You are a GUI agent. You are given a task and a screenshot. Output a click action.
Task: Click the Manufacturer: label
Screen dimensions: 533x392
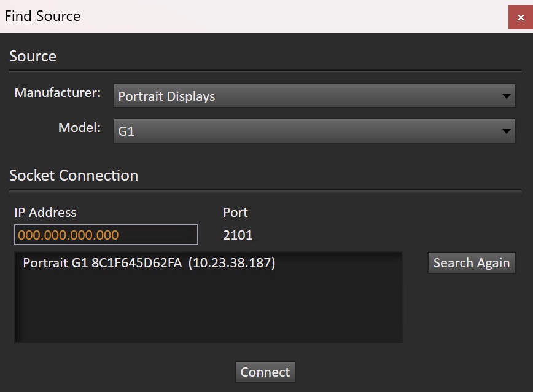coord(58,93)
